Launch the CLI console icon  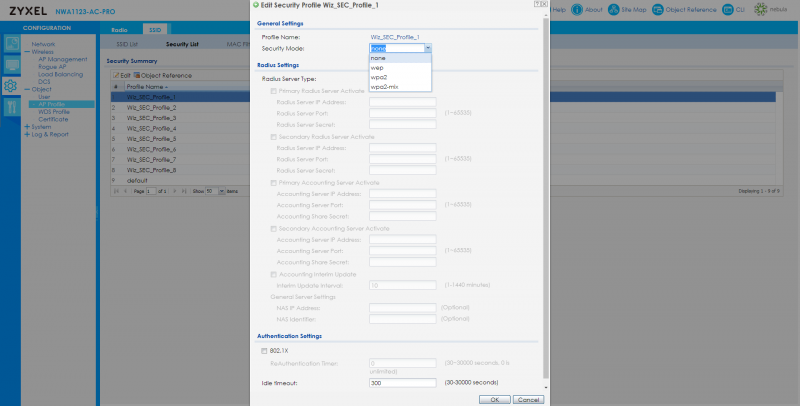(x=728, y=10)
